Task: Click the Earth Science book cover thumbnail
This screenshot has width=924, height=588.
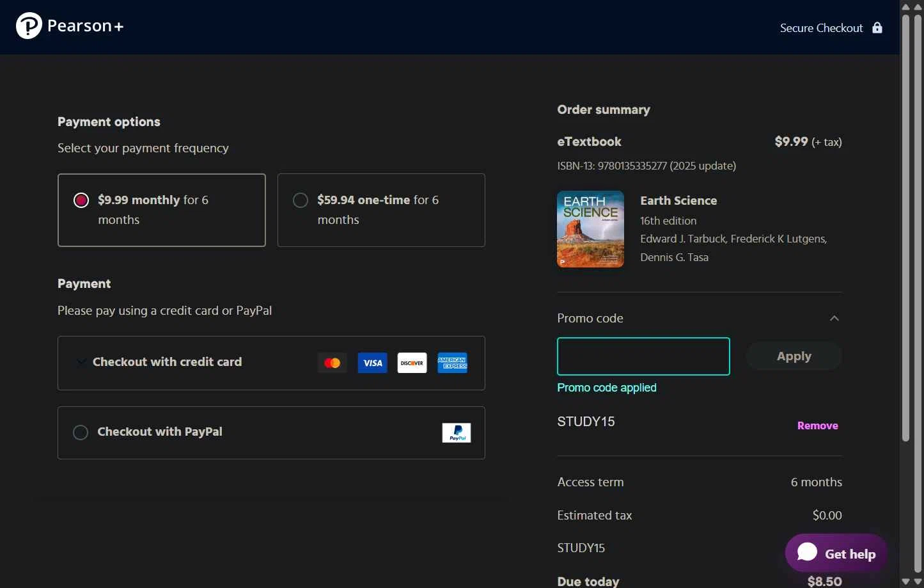Action: [590, 229]
